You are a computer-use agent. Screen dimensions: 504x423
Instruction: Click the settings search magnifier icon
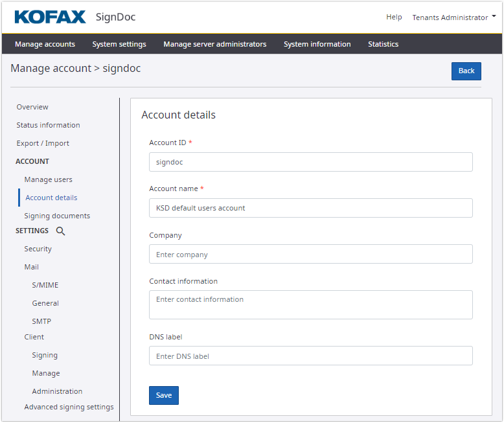[60, 231]
